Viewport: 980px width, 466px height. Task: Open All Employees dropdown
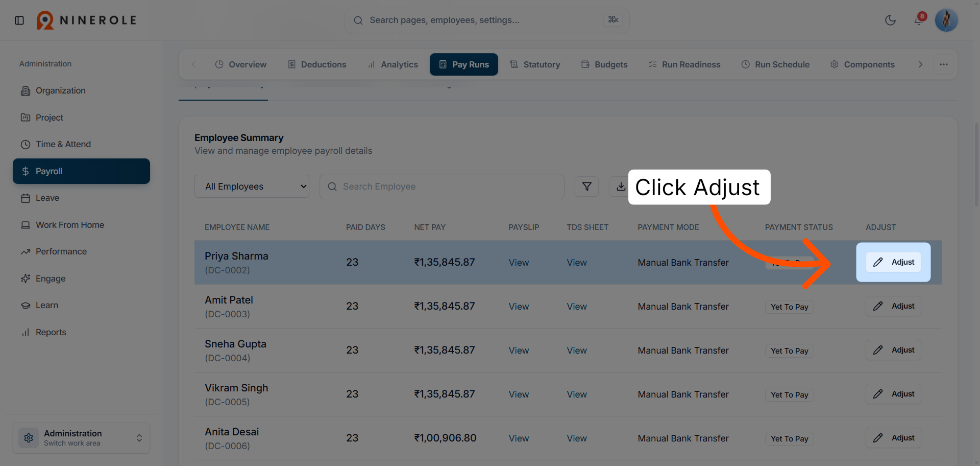click(x=252, y=187)
